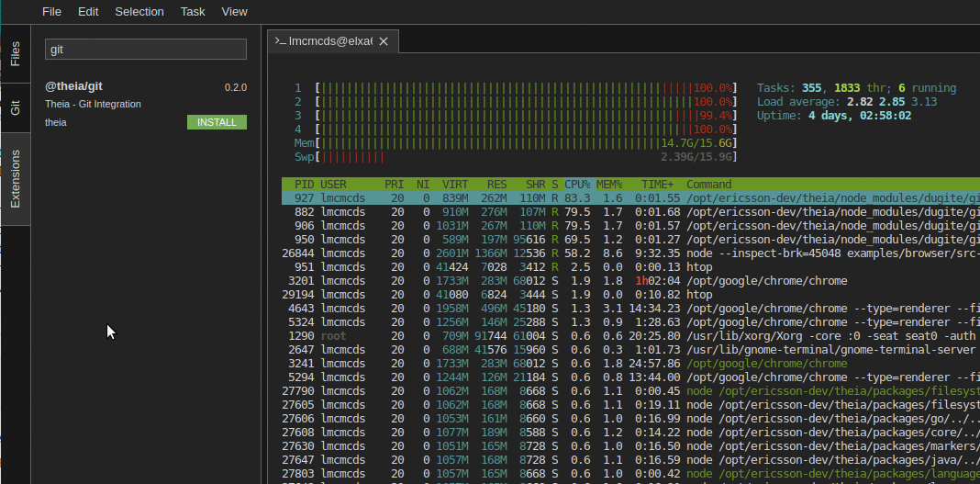Select chrome renderer process PID 5294
Image resolution: width=980 pixels, height=484 pixels.
[630, 377]
